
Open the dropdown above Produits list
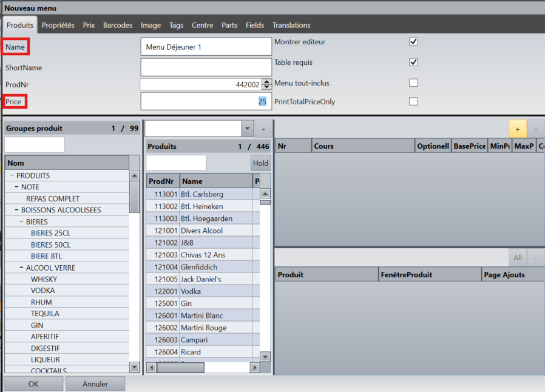point(247,129)
